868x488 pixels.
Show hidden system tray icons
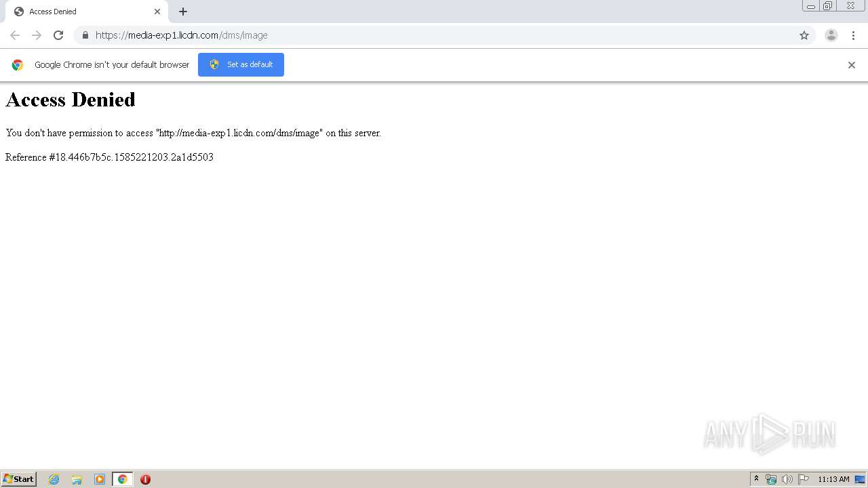pos(757,479)
